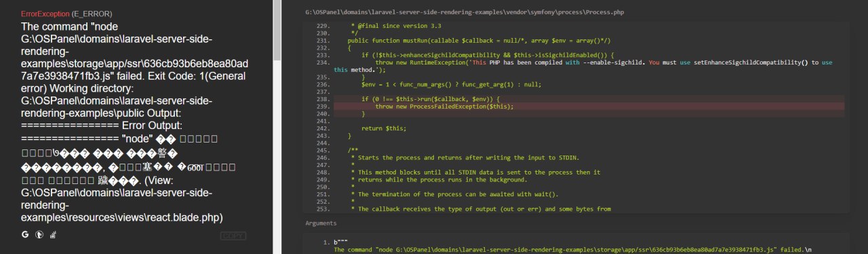Click line 236 $env func_num_args assignment
This screenshot has width=868, height=254.
(451, 85)
